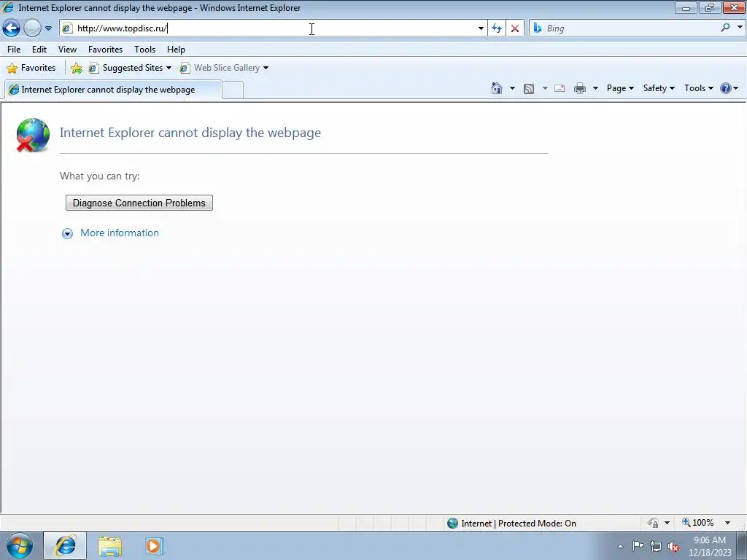Click Diagnose Connection Problems button
Screen dimensions: 747x560
[139, 203]
